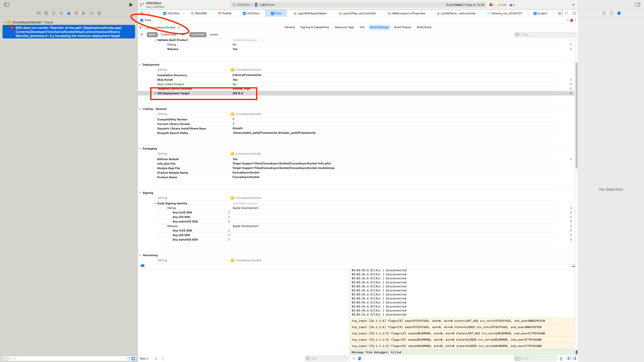Open the General settings tab
Viewport: 644px width, 362px height.
(x=290, y=27)
